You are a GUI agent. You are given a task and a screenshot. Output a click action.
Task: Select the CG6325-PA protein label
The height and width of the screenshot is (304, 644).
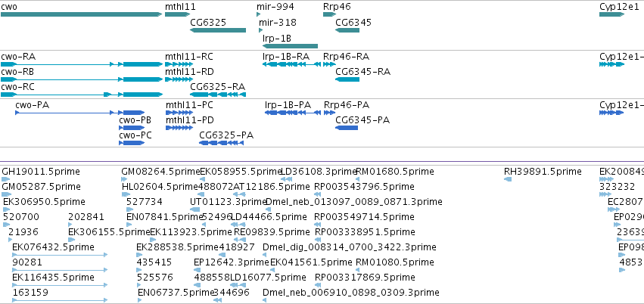tap(226, 135)
